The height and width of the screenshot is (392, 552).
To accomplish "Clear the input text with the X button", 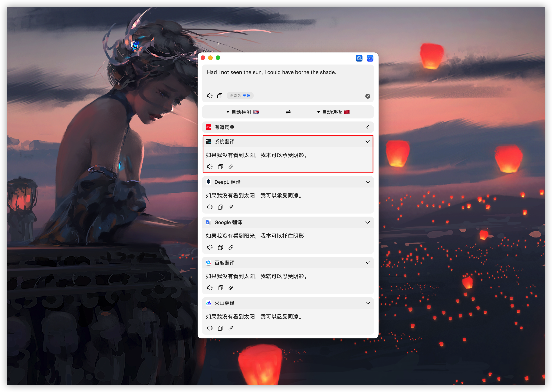I will 367,96.
